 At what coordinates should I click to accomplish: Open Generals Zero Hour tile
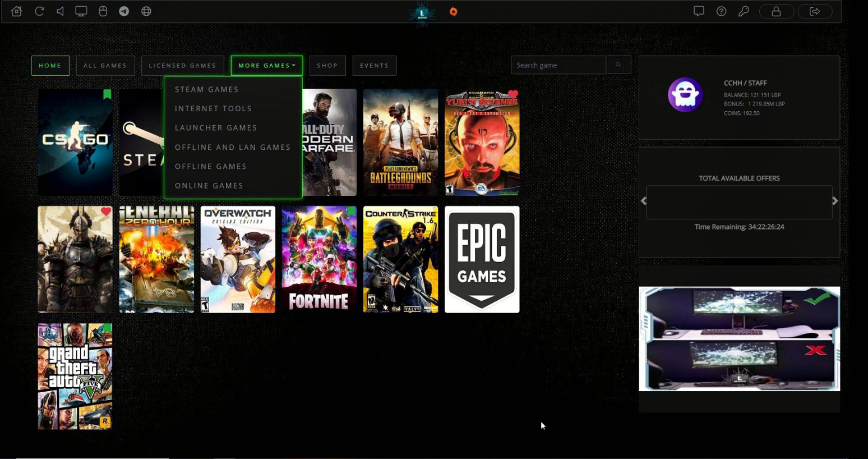tap(156, 259)
